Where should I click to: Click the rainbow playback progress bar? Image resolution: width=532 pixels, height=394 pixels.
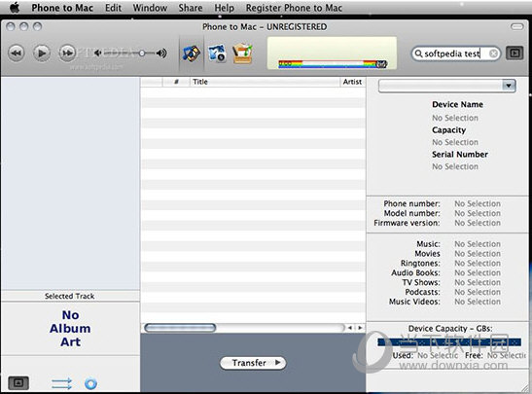click(333, 64)
